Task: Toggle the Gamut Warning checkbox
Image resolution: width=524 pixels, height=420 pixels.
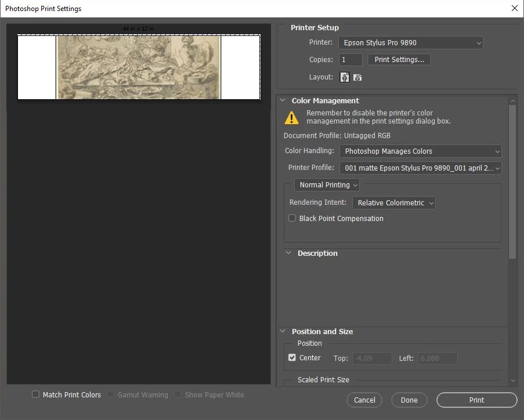Action: click(110, 394)
